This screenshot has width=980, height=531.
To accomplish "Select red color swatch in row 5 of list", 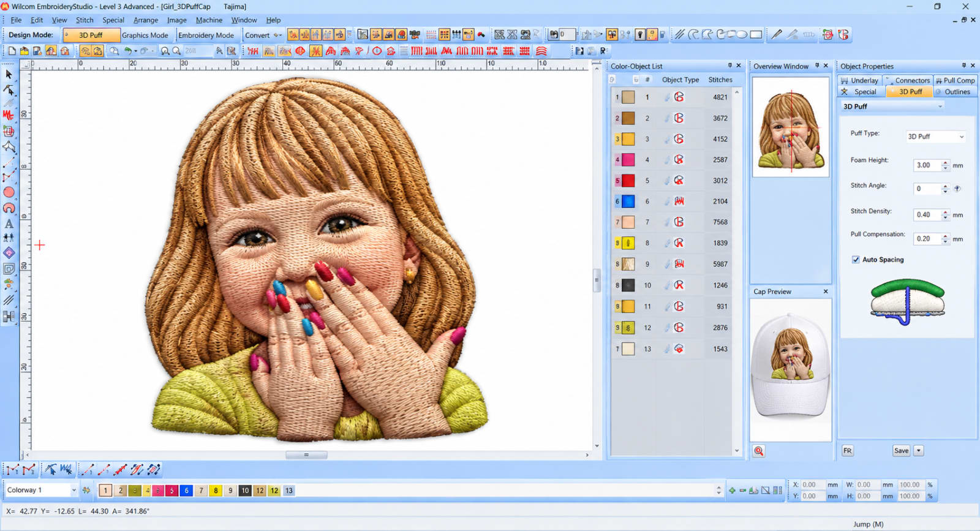I will click(628, 181).
